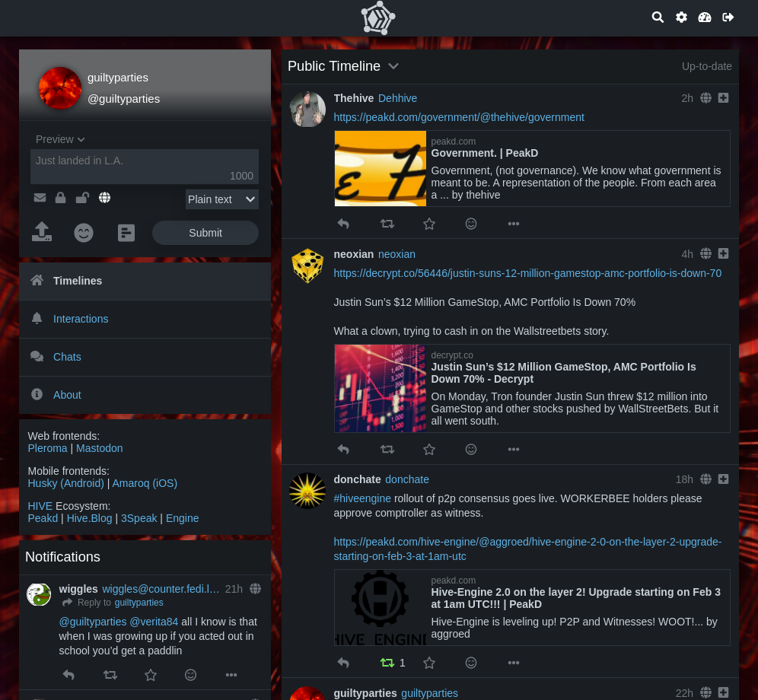Favorite Thehive's post with the star
The image size is (758, 700).
(429, 224)
